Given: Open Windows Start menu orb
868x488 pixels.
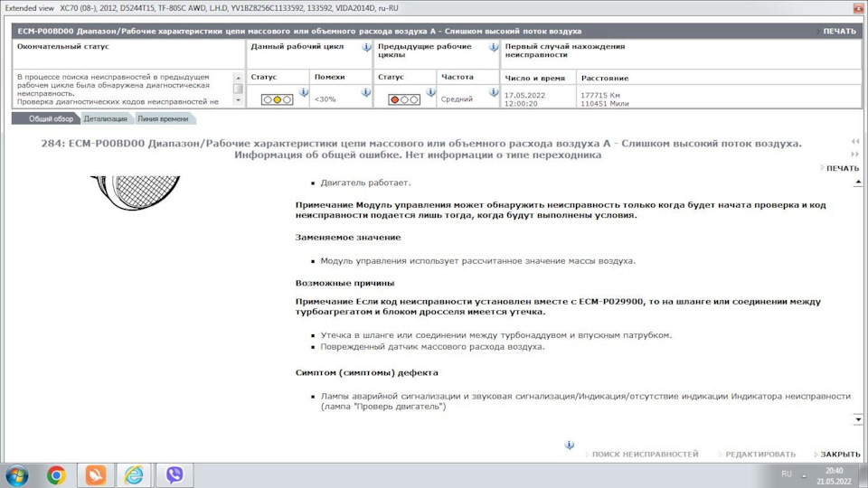Looking at the screenshot, I should [17, 475].
